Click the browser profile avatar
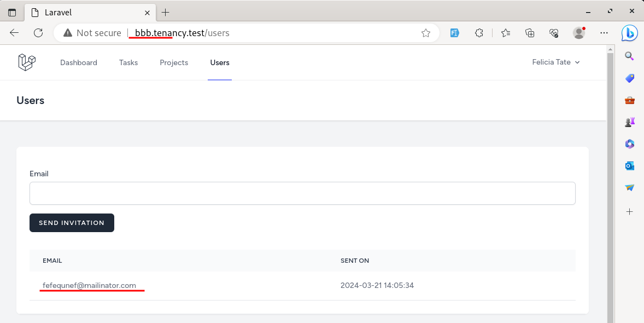 point(579,33)
